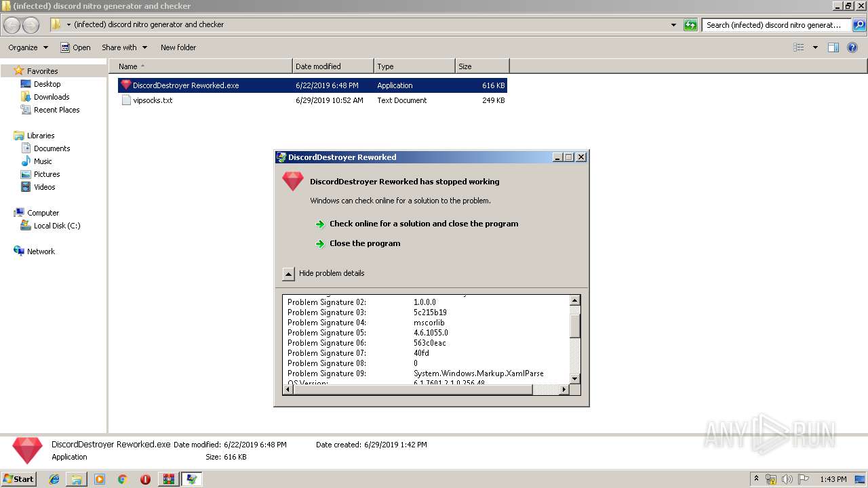This screenshot has width=868, height=488.
Task: Open the view options dropdown arrow
Action: pos(815,47)
